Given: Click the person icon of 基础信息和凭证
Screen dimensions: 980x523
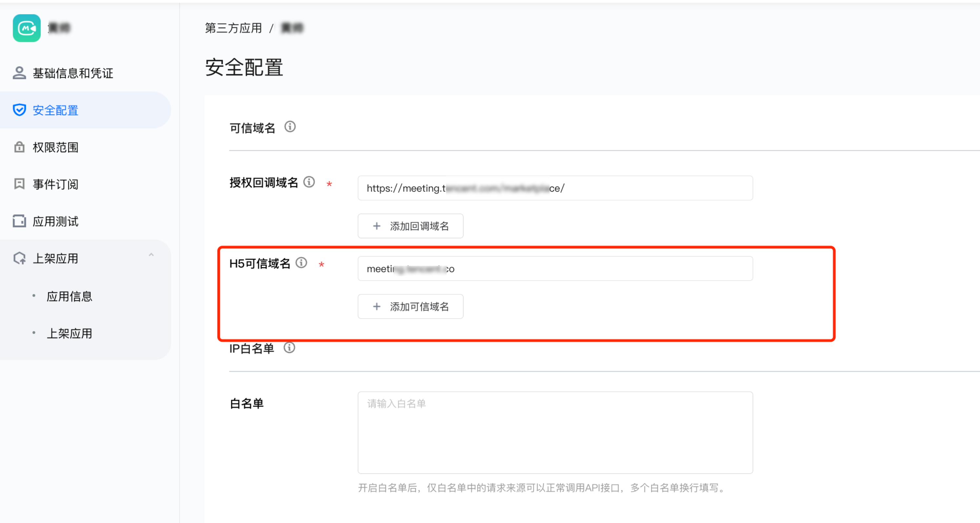Looking at the screenshot, I should click(x=19, y=73).
